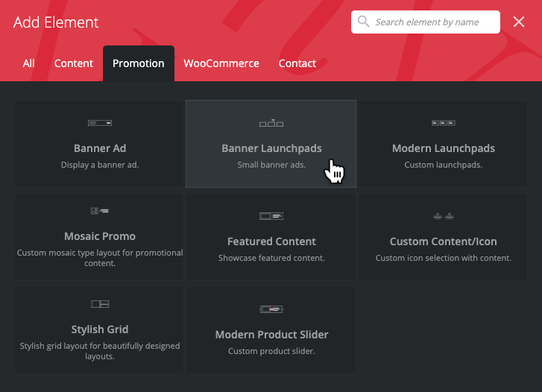Open the Contact tab
The width and height of the screenshot is (542, 392).
297,63
